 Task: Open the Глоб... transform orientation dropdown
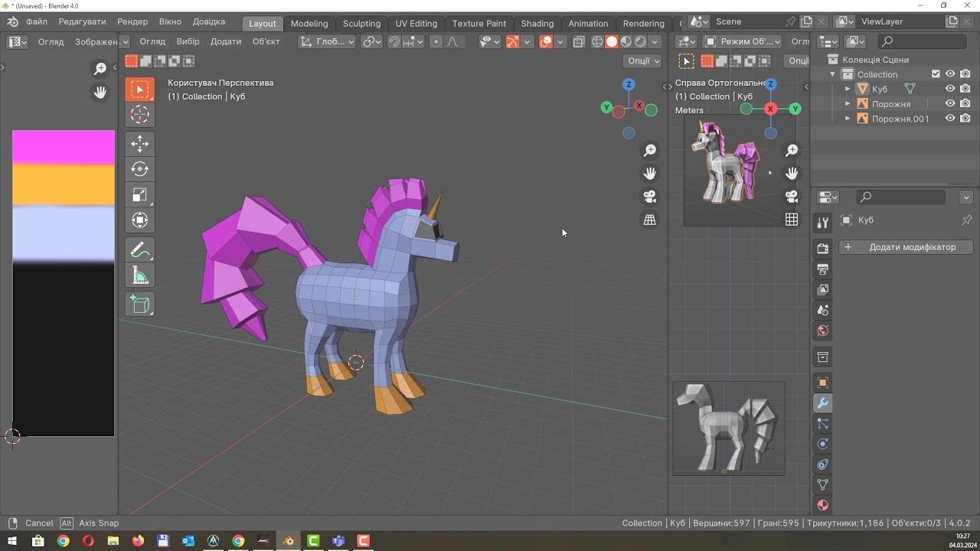tap(328, 42)
